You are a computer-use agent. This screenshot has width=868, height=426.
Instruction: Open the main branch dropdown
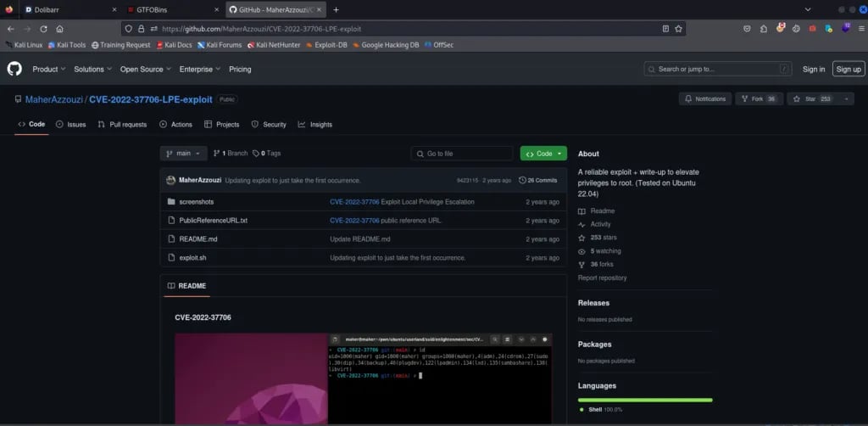(184, 154)
